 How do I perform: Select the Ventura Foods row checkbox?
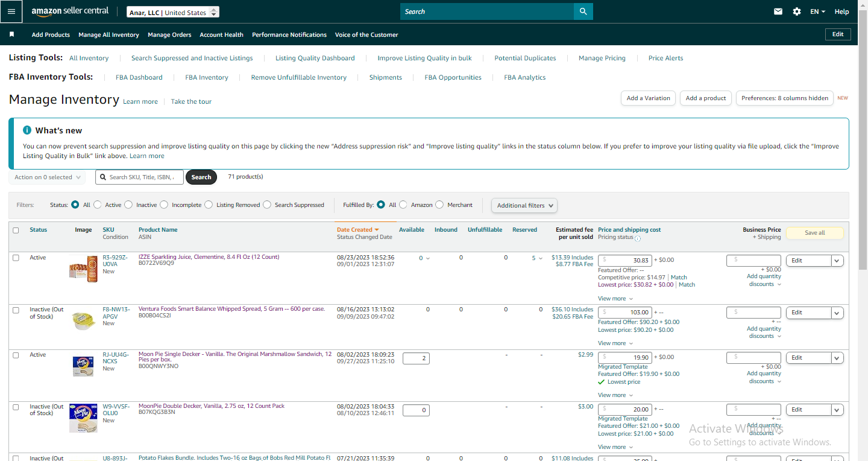coord(16,310)
